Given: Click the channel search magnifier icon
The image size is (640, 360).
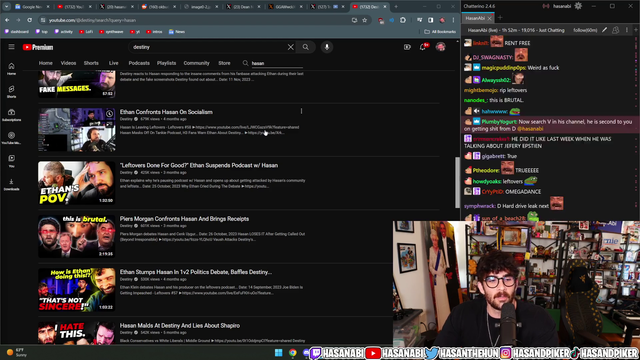Looking at the screenshot, I should click(x=245, y=63).
